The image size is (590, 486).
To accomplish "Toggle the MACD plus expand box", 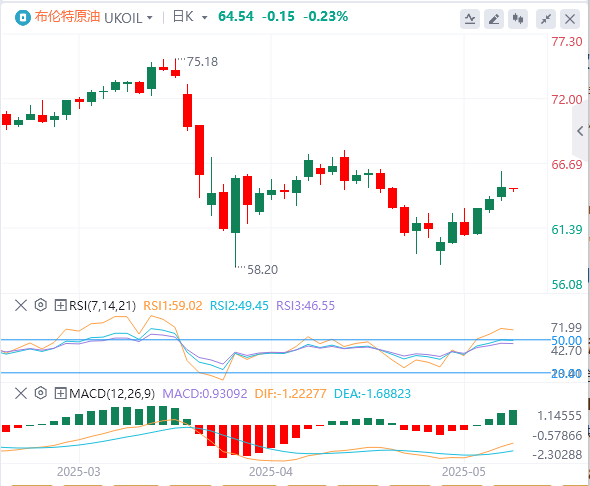I will 60,393.
